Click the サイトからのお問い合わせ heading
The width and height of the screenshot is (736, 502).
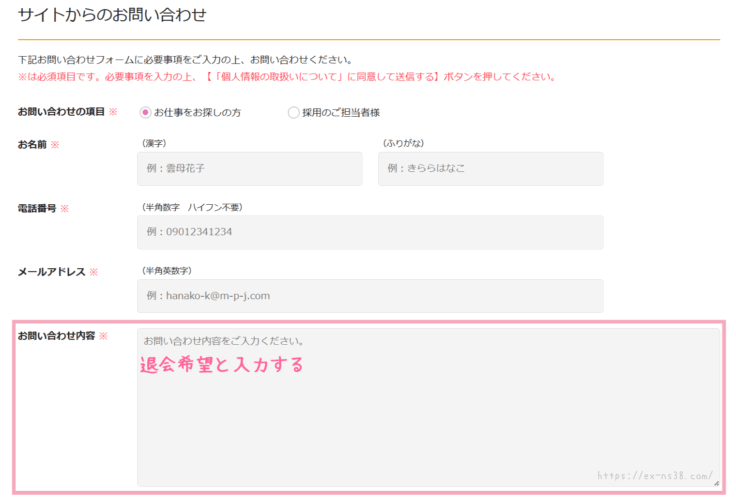click(x=112, y=15)
